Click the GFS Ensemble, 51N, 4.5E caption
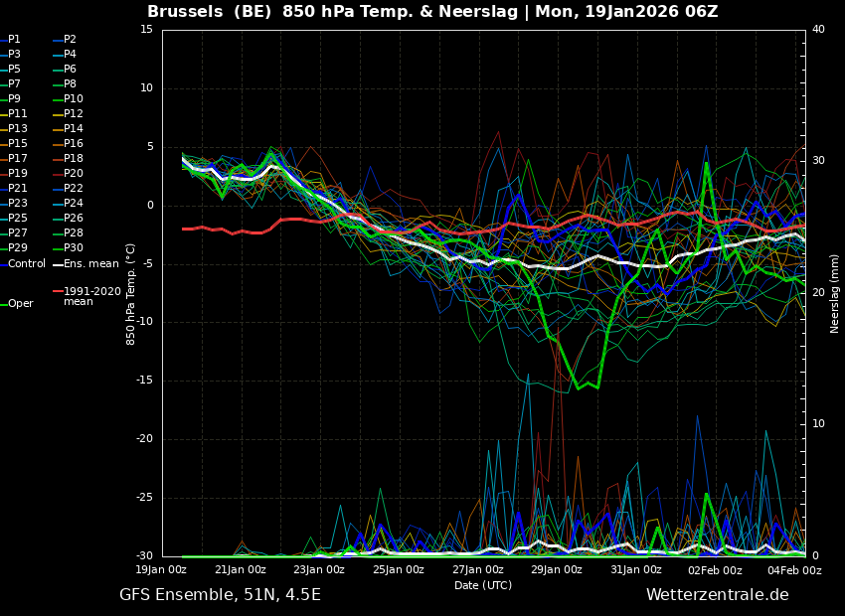This screenshot has width=845, height=616. coord(220,595)
